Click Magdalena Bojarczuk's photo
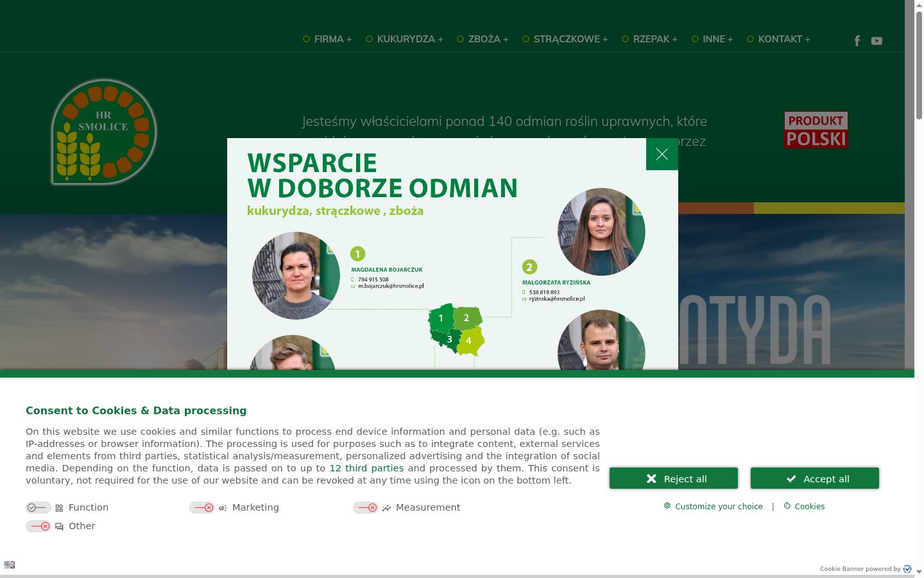 click(x=296, y=276)
